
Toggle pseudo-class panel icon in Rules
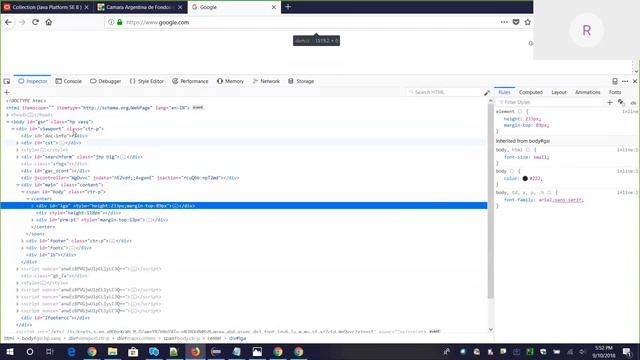[x=621, y=102]
